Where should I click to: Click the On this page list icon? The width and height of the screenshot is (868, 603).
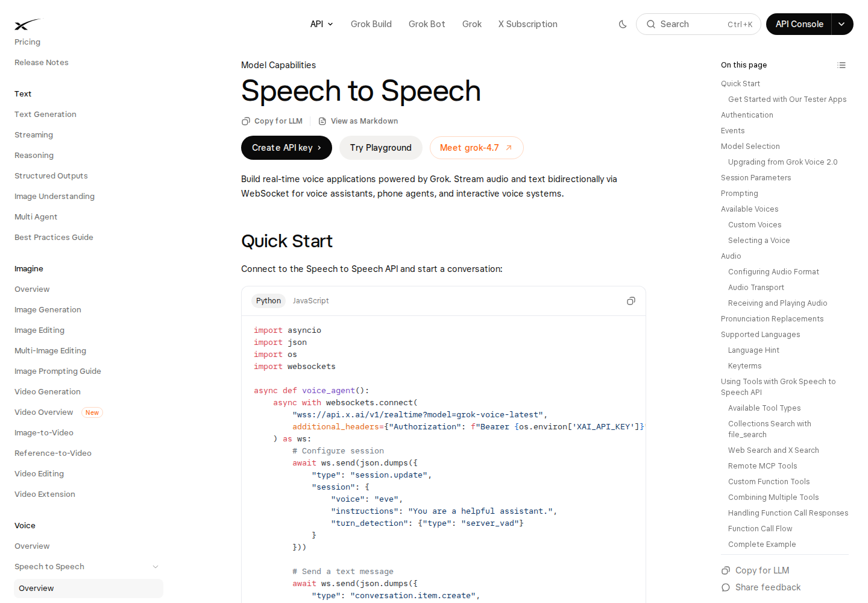coord(841,65)
